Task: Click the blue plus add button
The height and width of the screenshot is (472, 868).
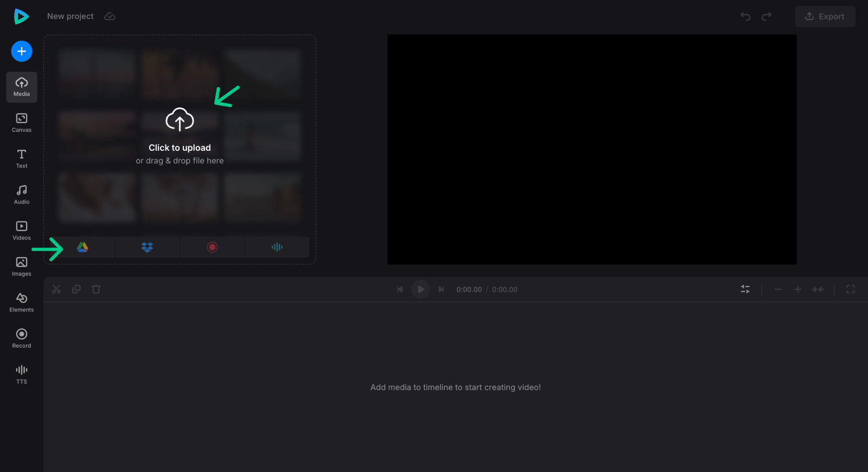Action: pos(22,52)
